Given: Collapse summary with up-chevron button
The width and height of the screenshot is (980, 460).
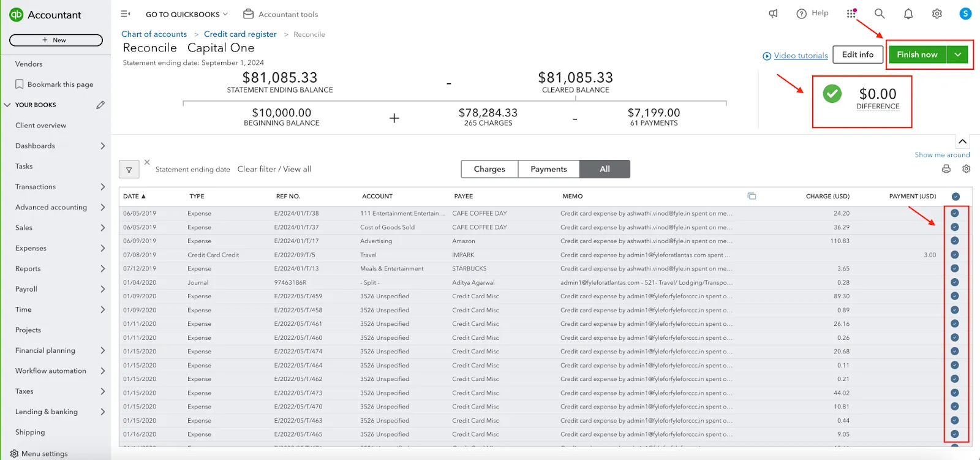Looking at the screenshot, I should coord(962,141).
